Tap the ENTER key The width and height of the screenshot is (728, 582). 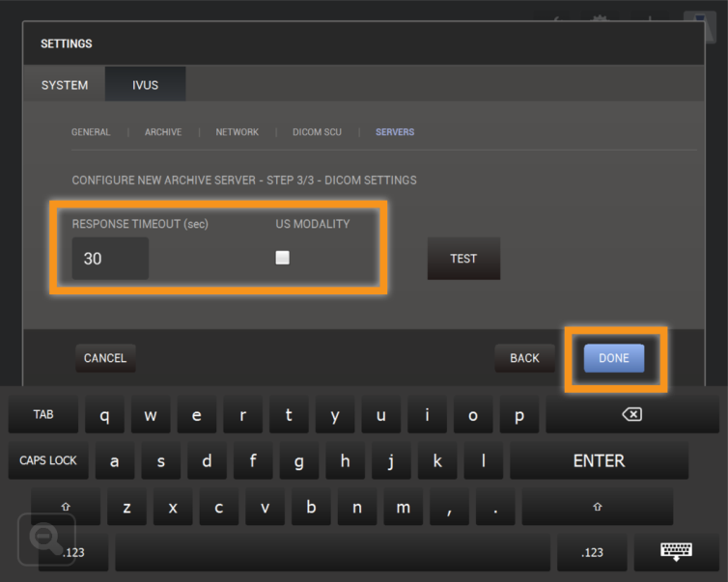(x=599, y=460)
